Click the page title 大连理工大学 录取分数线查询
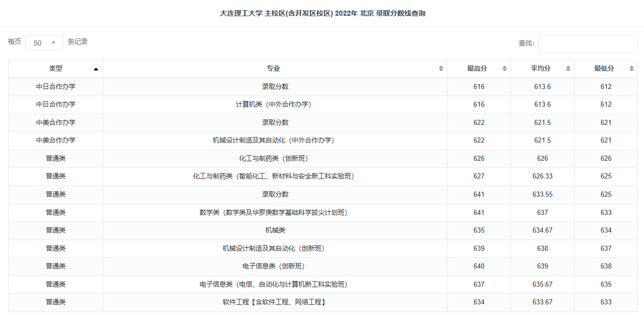The image size is (644, 315). coord(323,14)
